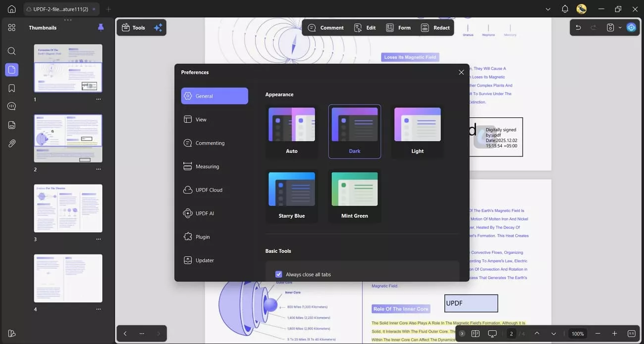Open Updater preferences
Image resolution: width=644 pixels, height=344 pixels.
pos(215,260)
